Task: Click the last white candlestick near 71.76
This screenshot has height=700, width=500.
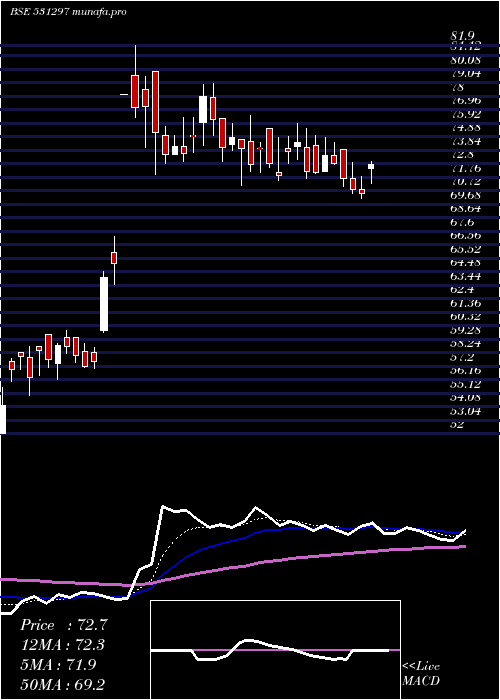Action: [371, 167]
